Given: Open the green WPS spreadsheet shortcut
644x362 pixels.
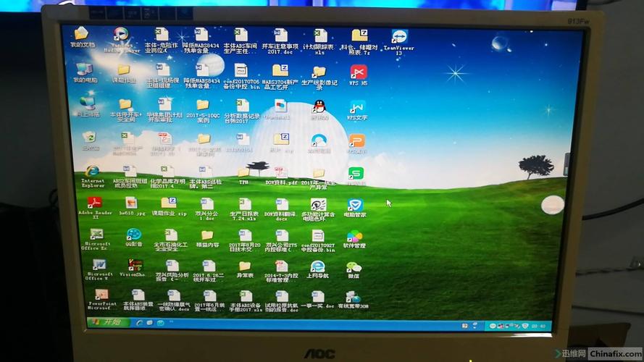Looking at the screenshot, I should coord(356,174).
